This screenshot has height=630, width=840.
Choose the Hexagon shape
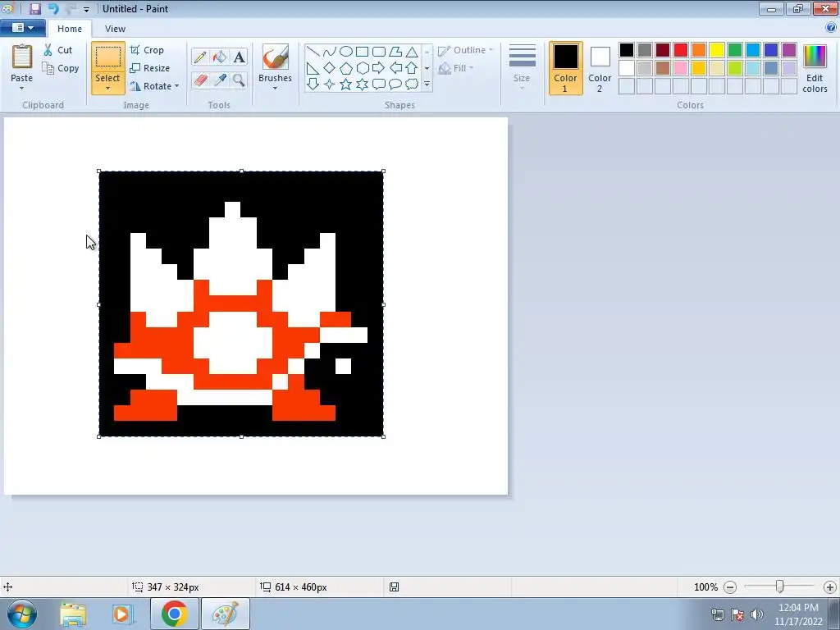(362, 68)
